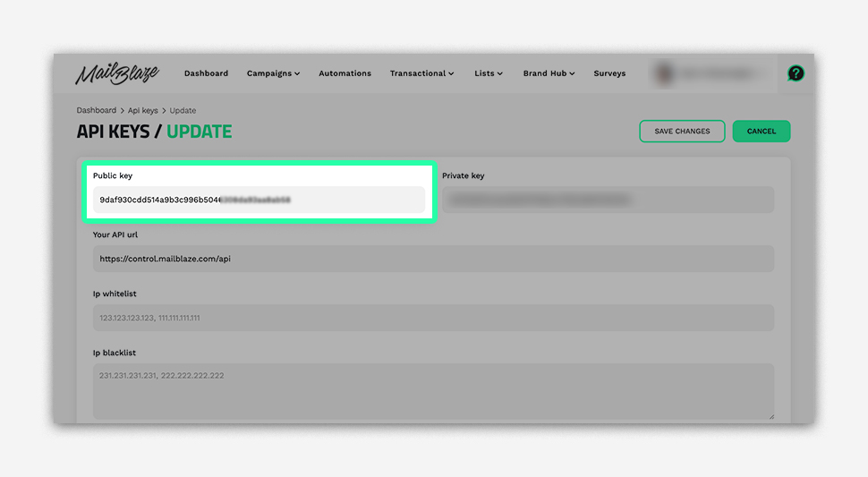
Task: Click the Api keys breadcrumb link
Action: coord(142,111)
